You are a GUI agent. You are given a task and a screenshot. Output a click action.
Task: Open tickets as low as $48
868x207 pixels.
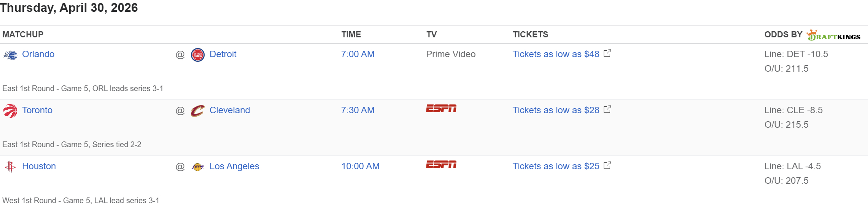[x=556, y=54]
